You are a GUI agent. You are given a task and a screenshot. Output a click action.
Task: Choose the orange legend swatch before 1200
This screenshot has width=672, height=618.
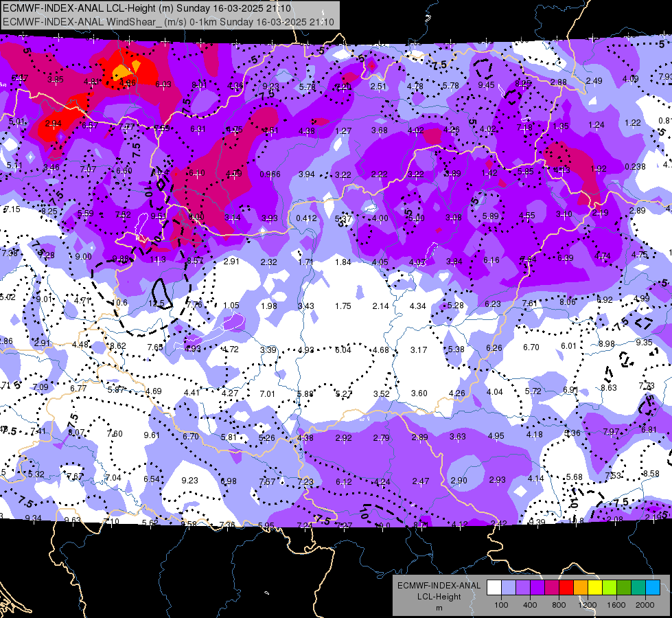(581, 587)
